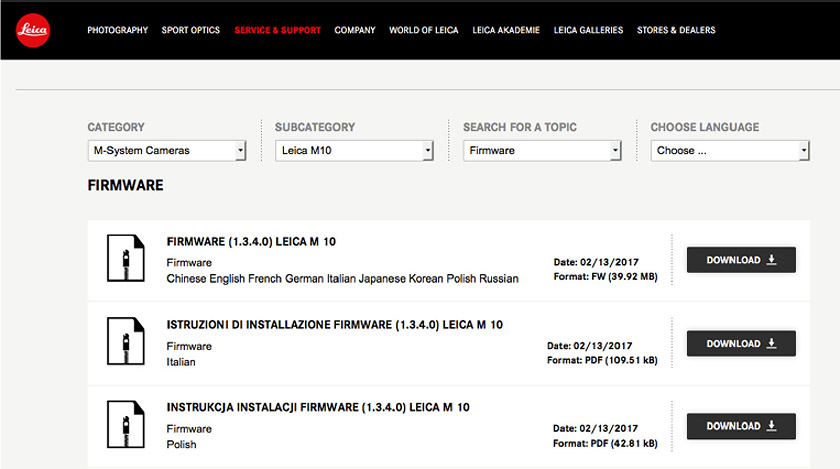Image resolution: width=840 pixels, height=469 pixels.
Task: Open the Company menu
Action: pos(355,30)
